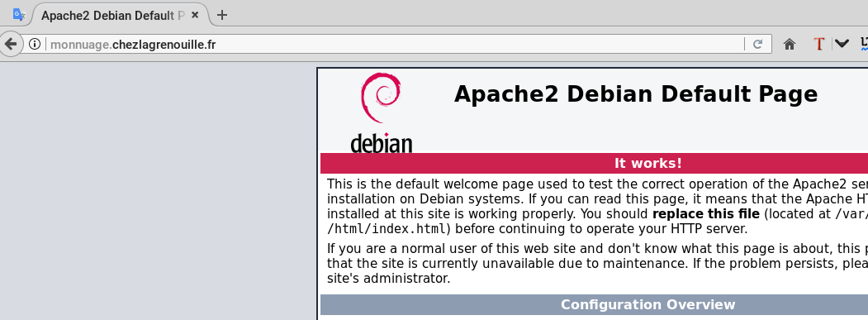Open the Home page icon
868x320 pixels.
click(790, 45)
